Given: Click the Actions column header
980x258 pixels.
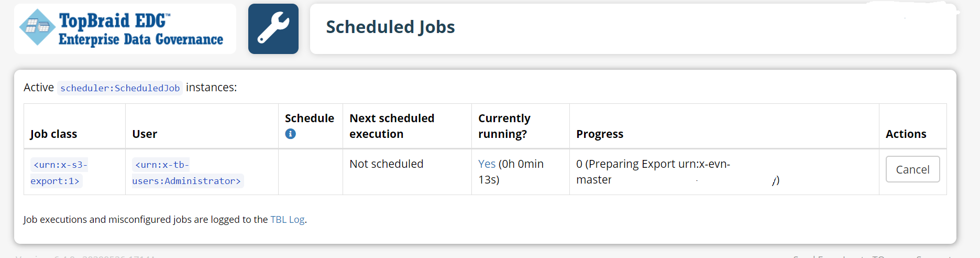Looking at the screenshot, I should pyautogui.click(x=906, y=134).
